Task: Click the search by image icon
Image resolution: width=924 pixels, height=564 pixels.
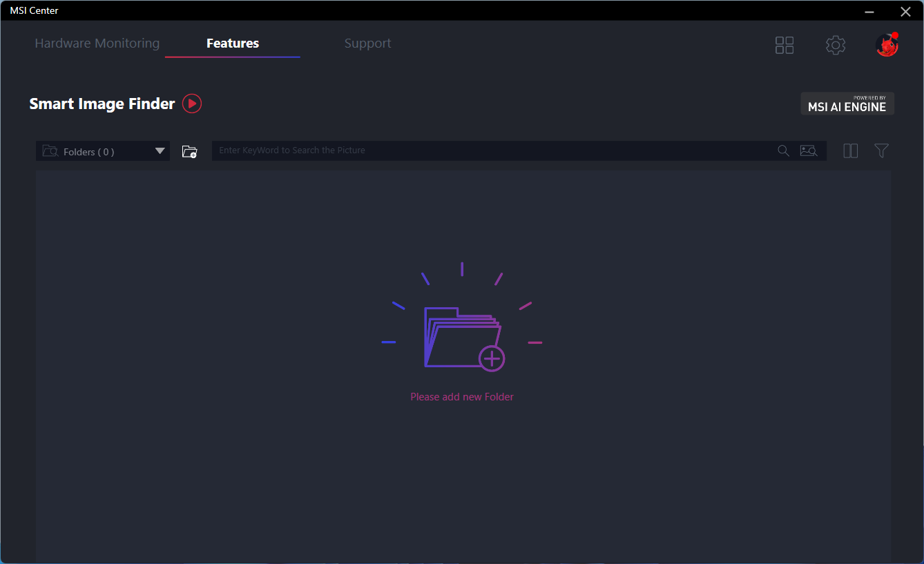Action: coord(809,150)
